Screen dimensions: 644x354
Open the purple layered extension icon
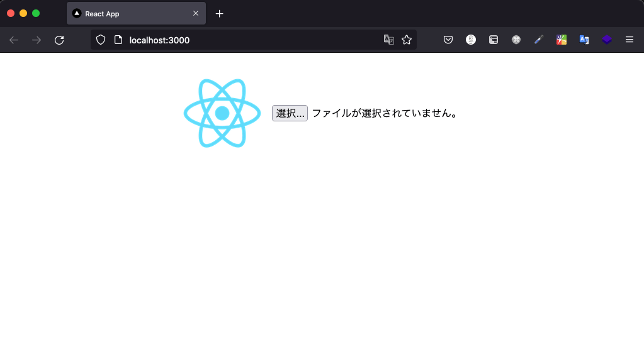pyautogui.click(x=607, y=40)
